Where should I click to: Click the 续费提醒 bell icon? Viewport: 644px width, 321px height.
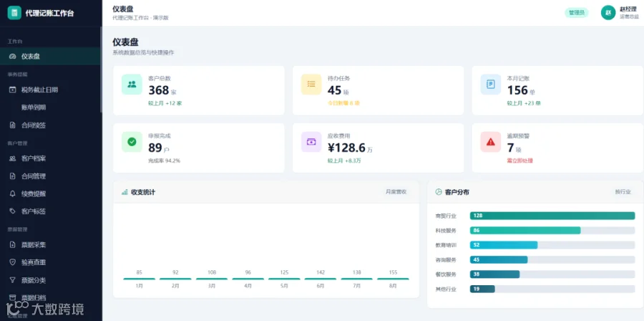12,193
